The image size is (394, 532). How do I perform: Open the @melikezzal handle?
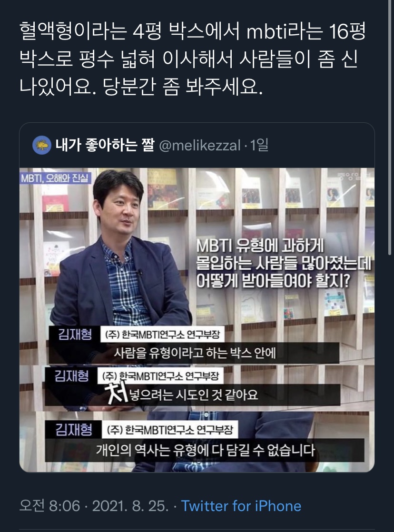[x=200, y=146]
